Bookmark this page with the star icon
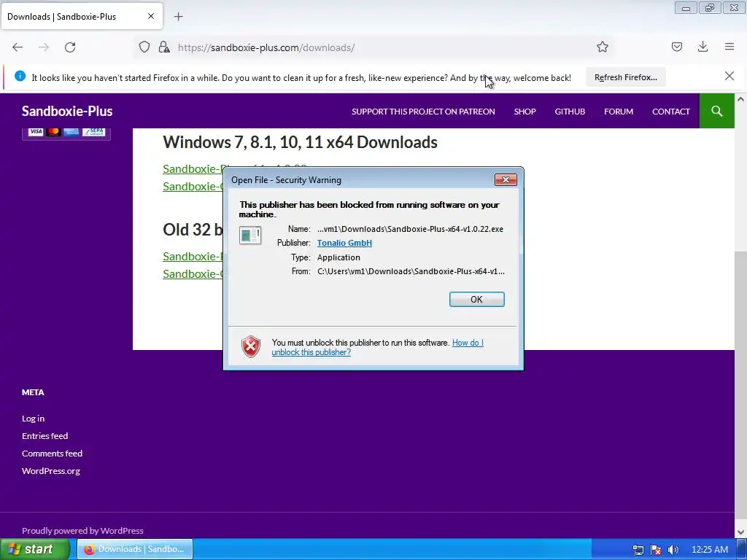The image size is (747, 560). pyautogui.click(x=602, y=47)
